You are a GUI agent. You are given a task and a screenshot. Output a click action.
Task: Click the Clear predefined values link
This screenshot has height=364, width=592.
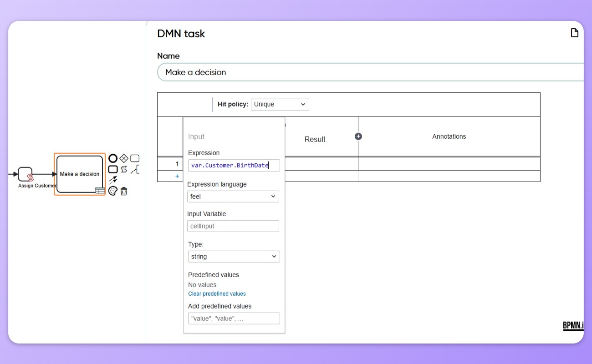(x=217, y=293)
